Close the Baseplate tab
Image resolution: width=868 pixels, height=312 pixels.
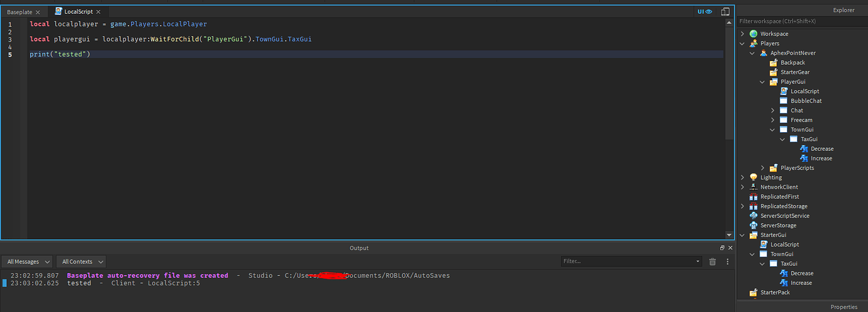click(x=38, y=12)
